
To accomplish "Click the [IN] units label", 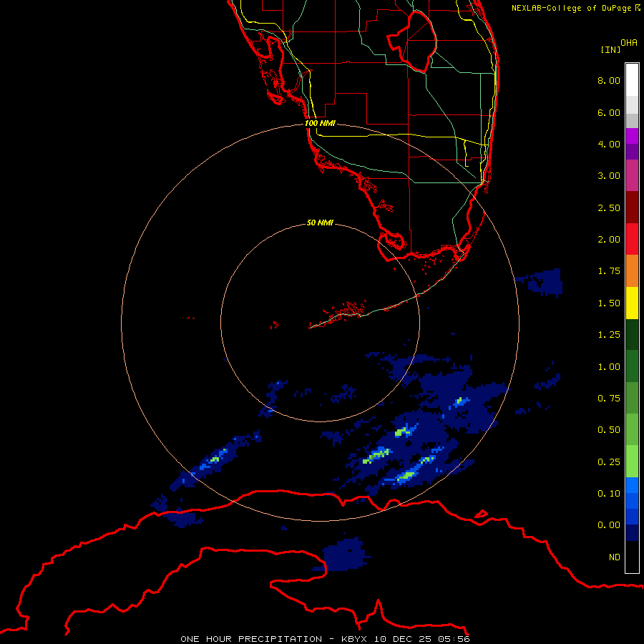I will tap(610, 49).
